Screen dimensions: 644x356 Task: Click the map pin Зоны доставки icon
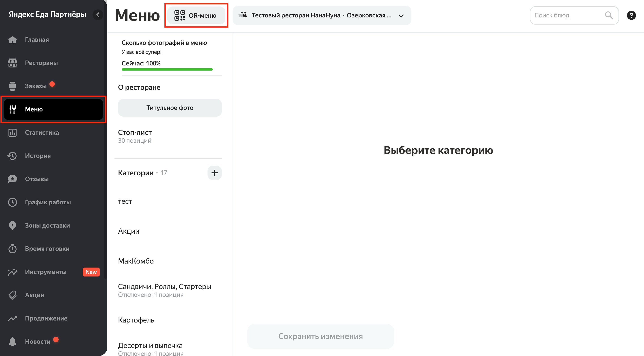pos(12,225)
